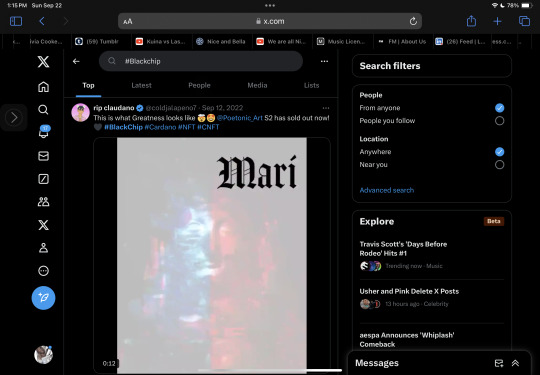The height and width of the screenshot is (375, 540).
Task: Open rip claudano profile avatar
Action: click(81, 113)
